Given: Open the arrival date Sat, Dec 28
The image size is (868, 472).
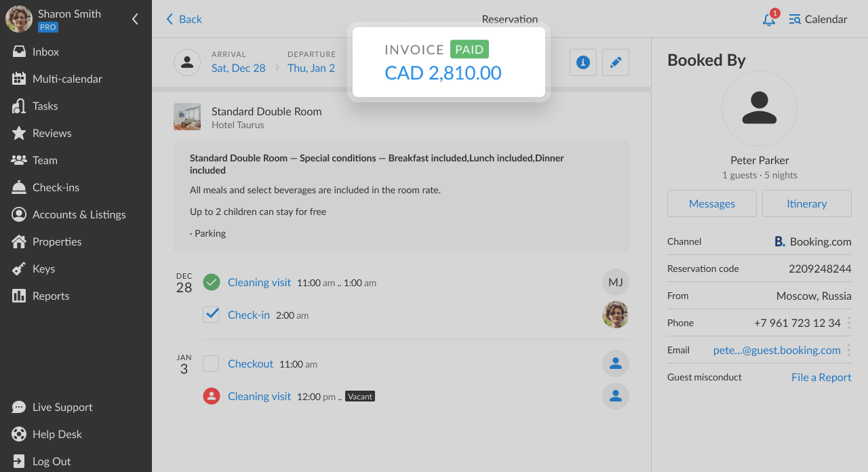Looking at the screenshot, I should (239, 68).
